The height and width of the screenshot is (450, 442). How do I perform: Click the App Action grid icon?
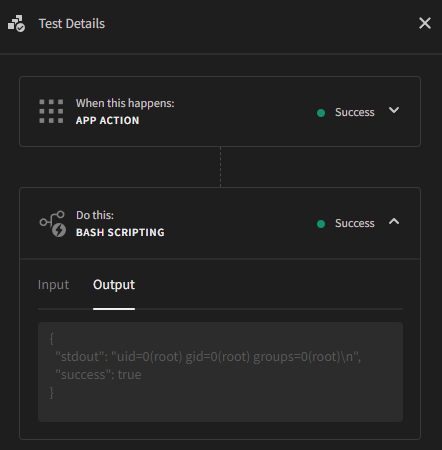point(51,111)
